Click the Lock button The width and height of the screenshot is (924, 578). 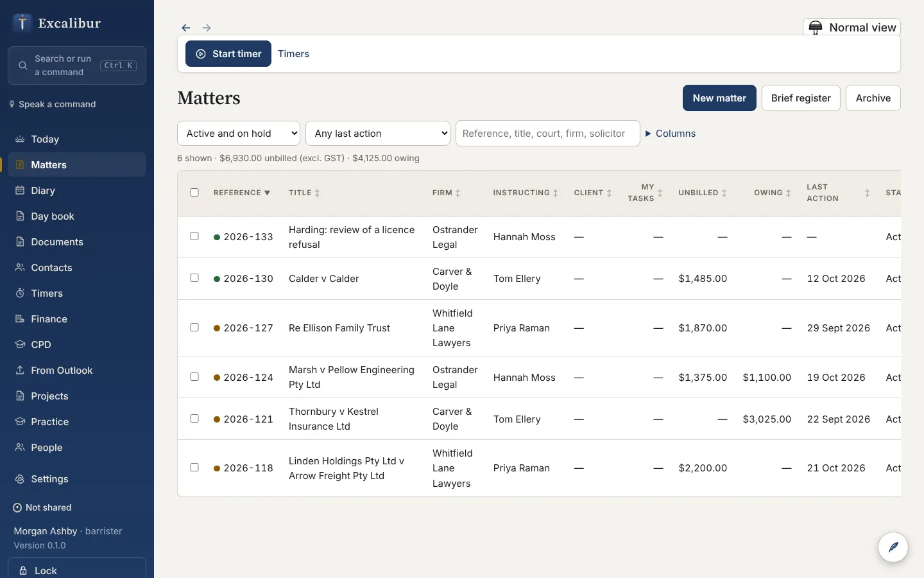77,569
